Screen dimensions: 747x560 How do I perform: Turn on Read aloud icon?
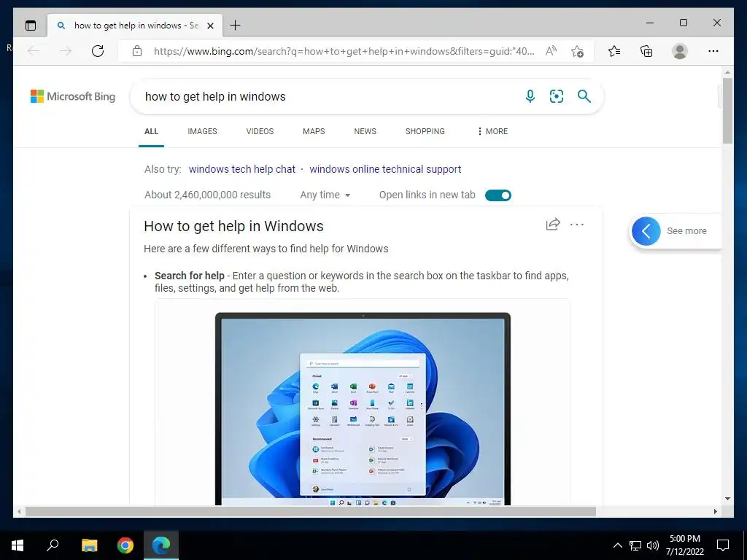(x=551, y=51)
